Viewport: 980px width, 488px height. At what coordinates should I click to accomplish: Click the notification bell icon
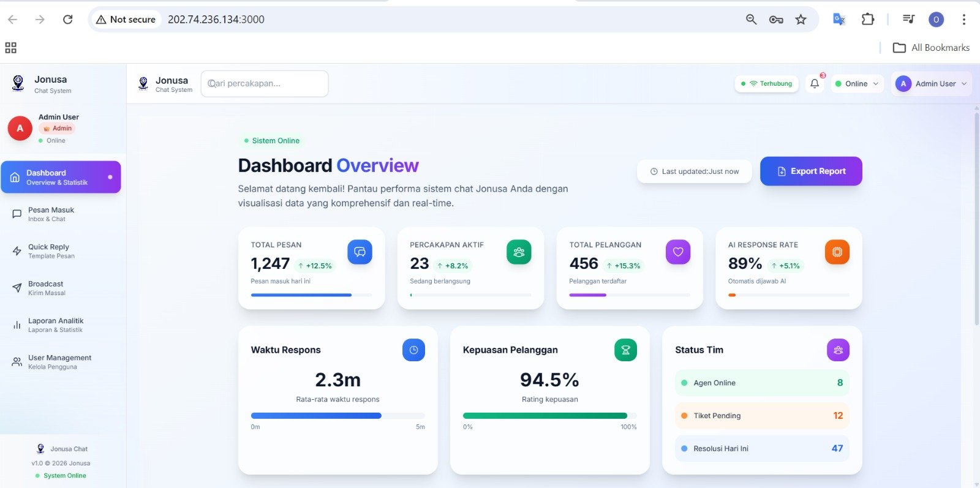coord(815,84)
